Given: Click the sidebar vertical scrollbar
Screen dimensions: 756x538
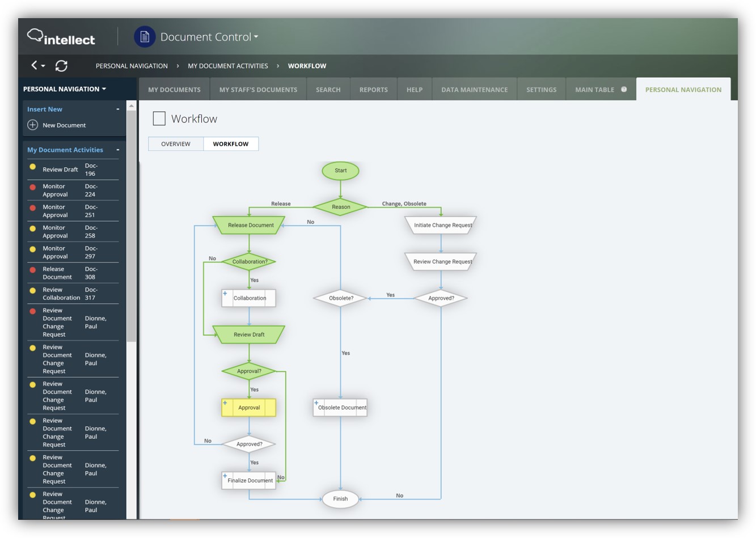Looking at the screenshot, I should (x=132, y=227).
